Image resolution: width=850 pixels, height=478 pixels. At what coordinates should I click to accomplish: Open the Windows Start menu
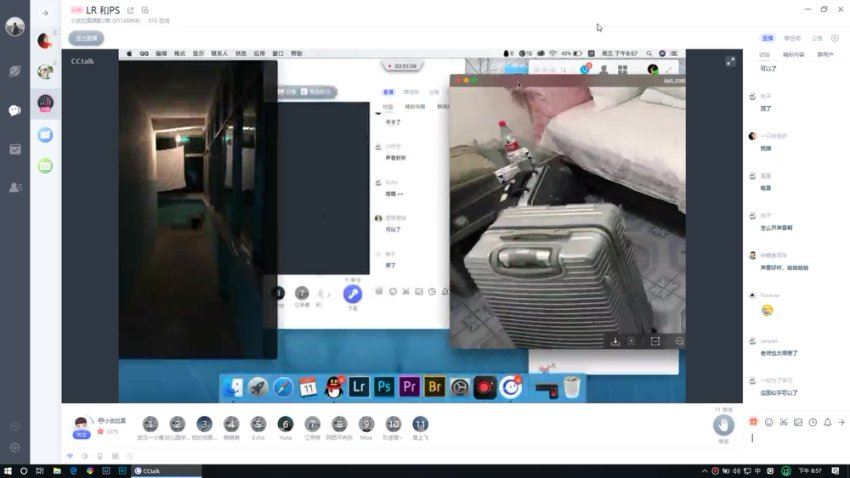pyautogui.click(x=8, y=471)
